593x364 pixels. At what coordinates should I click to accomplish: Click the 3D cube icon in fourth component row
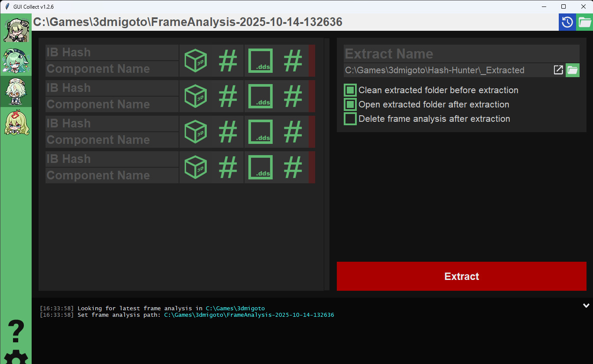click(195, 167)
